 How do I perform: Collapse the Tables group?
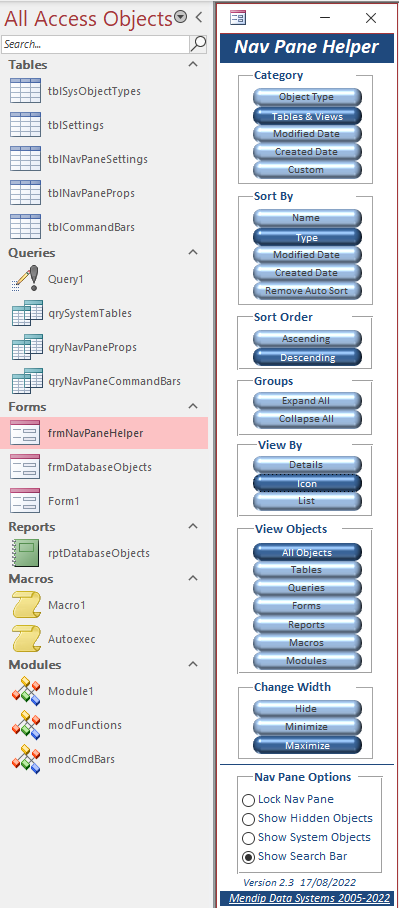[193, 64]
